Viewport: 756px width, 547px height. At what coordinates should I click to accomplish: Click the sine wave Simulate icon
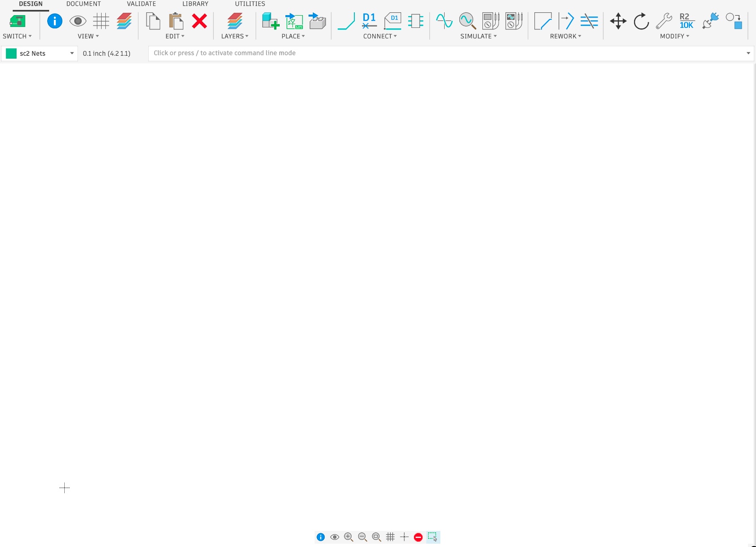coord(444,21)
